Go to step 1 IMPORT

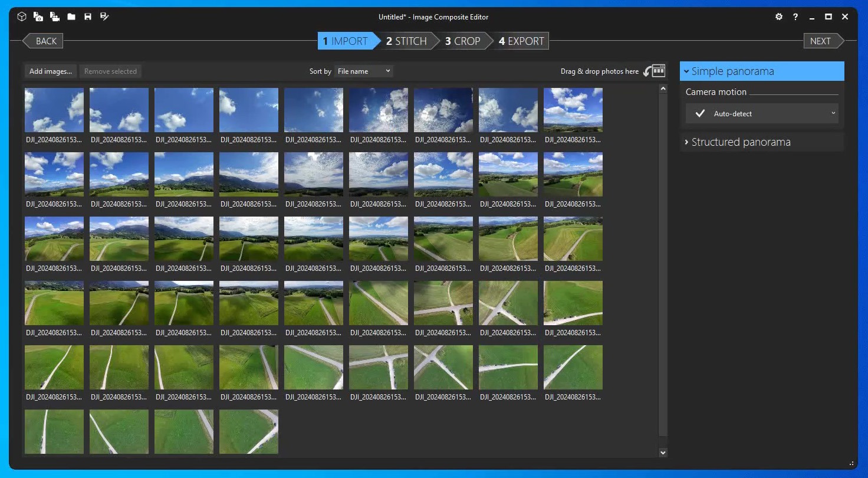(349, 41)
